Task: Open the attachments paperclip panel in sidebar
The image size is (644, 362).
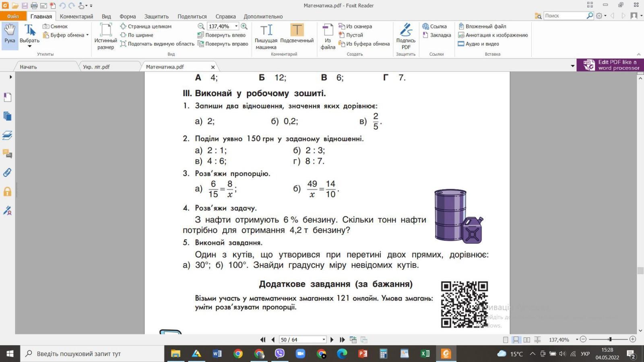Action: 7,173
